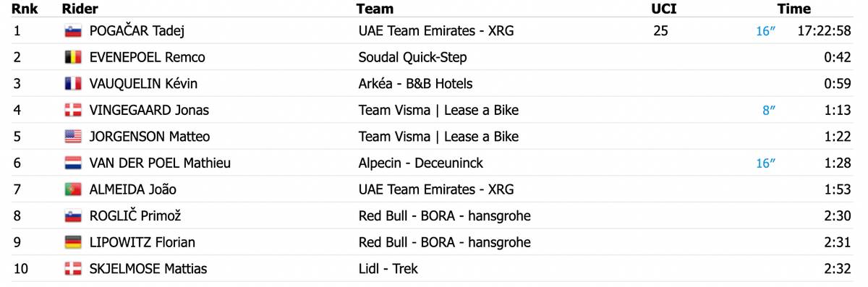Open rider page for EVENEPOEL Remco

[x=147, y=57]
